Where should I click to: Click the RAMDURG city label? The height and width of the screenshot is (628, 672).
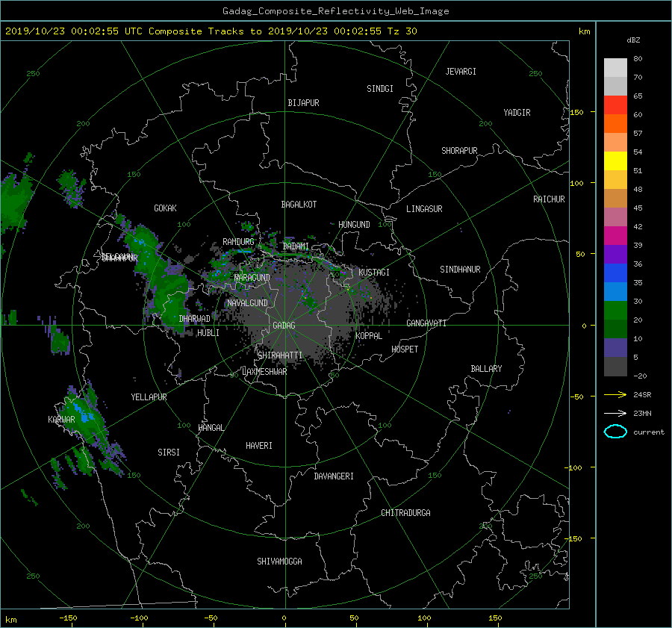pyautogui.click(x=238, y=242)
